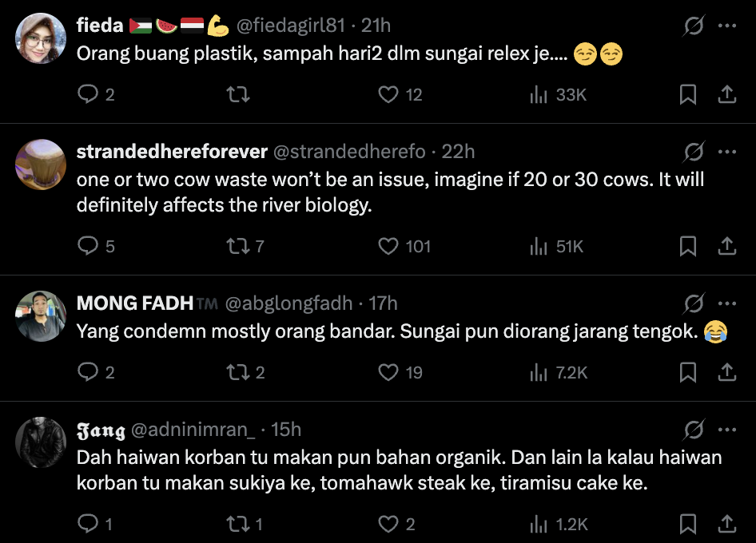Bookmark MONG FADH's tweet

pos(687,372)
